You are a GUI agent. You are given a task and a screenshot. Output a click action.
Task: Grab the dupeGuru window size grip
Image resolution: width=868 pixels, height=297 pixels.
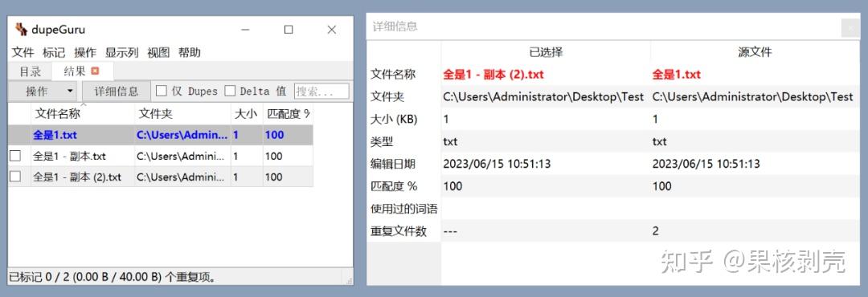pos(348,280)
